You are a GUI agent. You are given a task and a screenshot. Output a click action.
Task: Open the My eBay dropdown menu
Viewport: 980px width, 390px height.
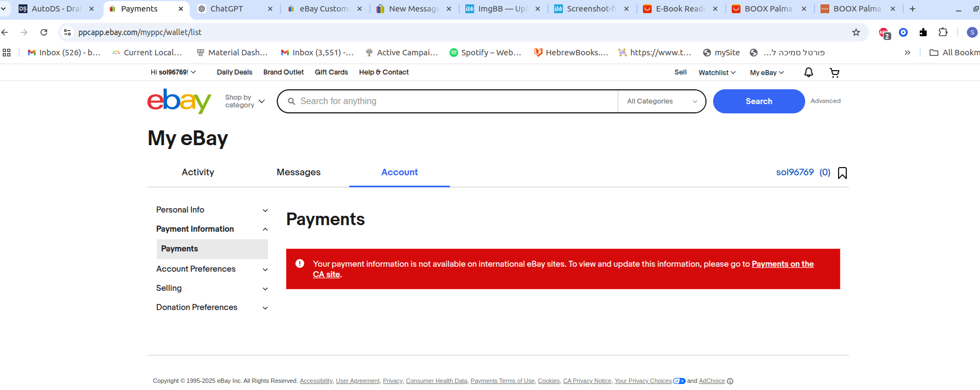point(767,72)
